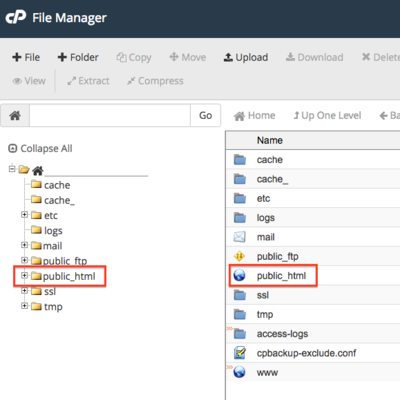Collapse the root folder tree node

(12, 169)
